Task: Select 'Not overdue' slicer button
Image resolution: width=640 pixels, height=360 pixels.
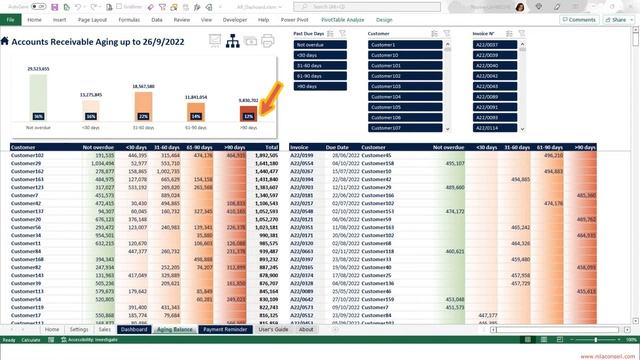Action: pos(320,45)
